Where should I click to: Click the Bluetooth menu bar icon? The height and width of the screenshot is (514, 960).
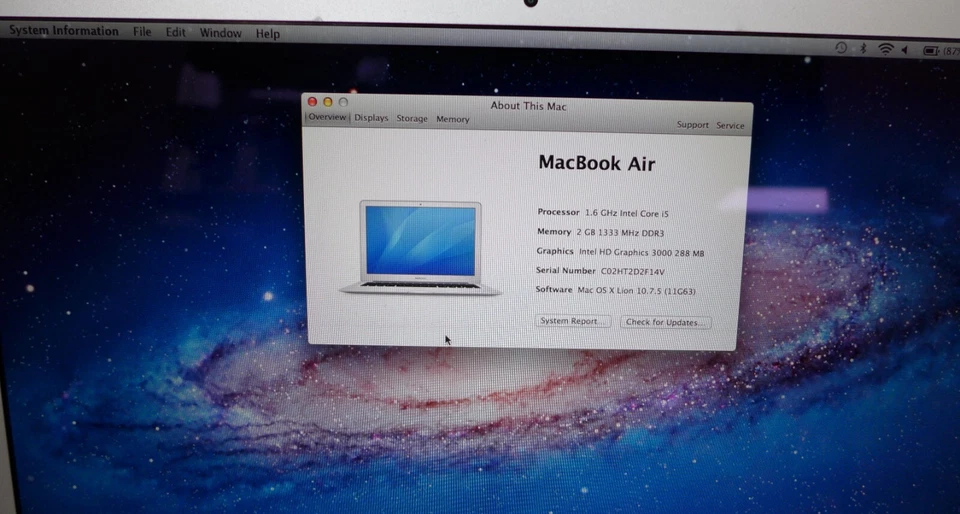coord(863,48)
